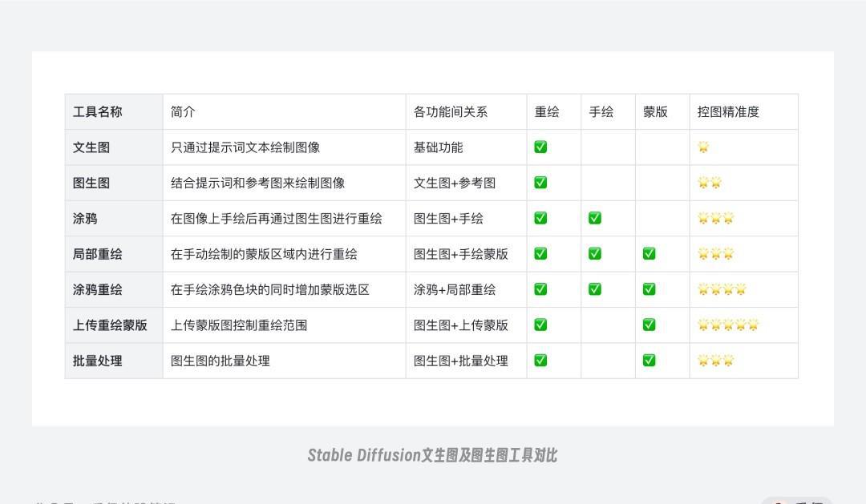Click the five-star rating in 上传重绘蒙版 row
The width and height of the screenshot is (866, 504).
tap(728, 325)
